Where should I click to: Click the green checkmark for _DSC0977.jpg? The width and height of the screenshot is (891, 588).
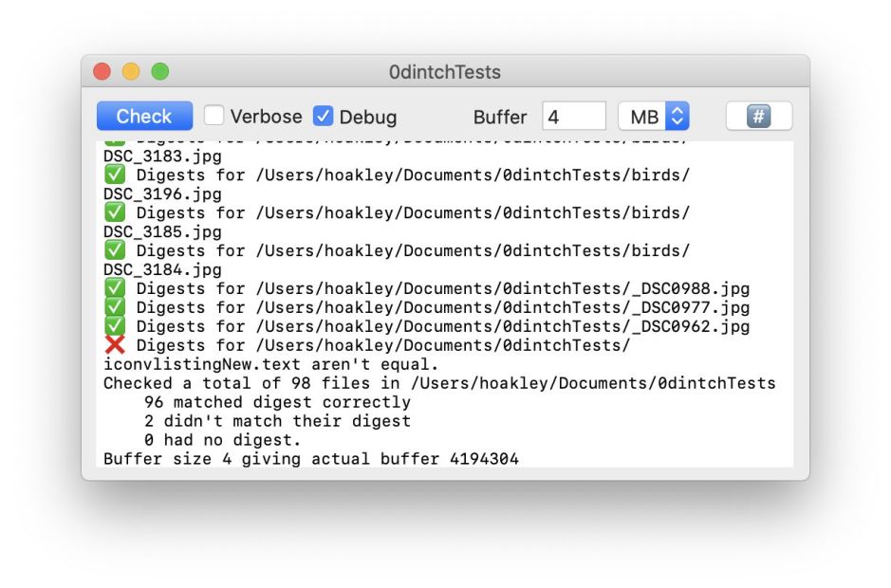tap(114, 307)
